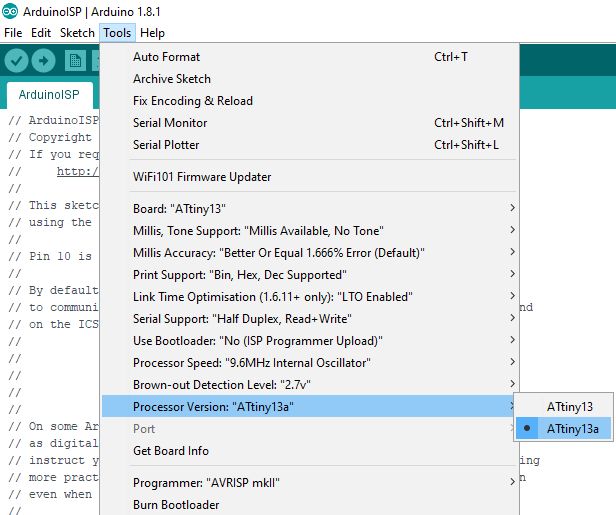Image resolution: width=616 pixels, height=515 pixels.
Task: Expand the Programmer "AVRISP mkII" submenu
Action: point(310,482)
